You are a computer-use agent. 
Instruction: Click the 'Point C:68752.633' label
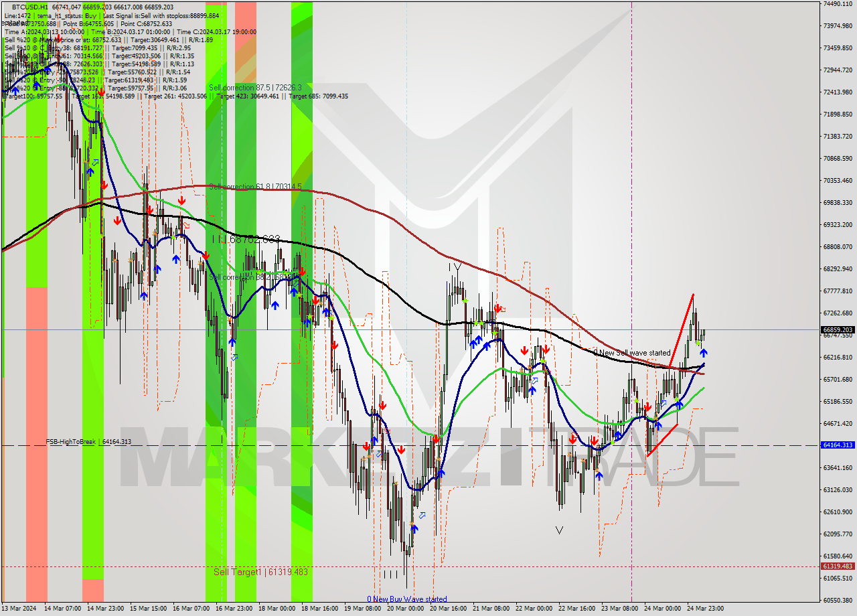click(146, 24)
